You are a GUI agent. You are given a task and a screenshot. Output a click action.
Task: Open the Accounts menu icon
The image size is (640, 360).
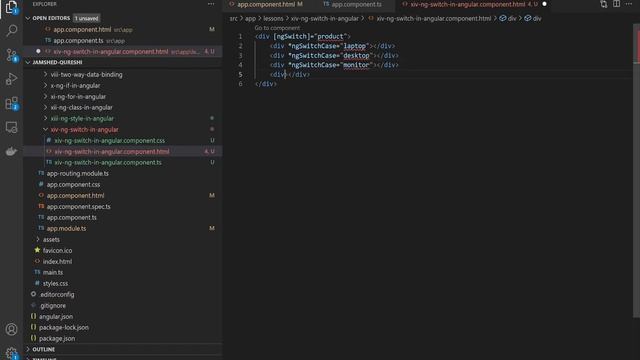(11, 329)
